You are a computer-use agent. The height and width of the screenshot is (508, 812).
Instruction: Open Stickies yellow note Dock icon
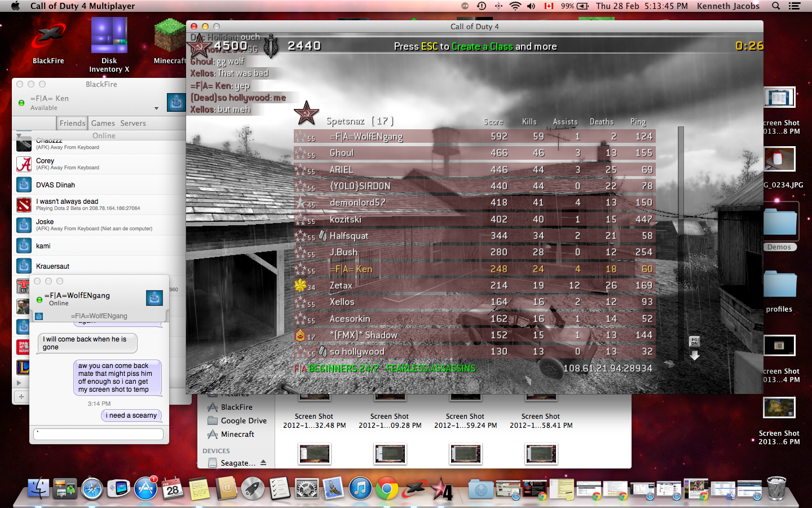200,489
